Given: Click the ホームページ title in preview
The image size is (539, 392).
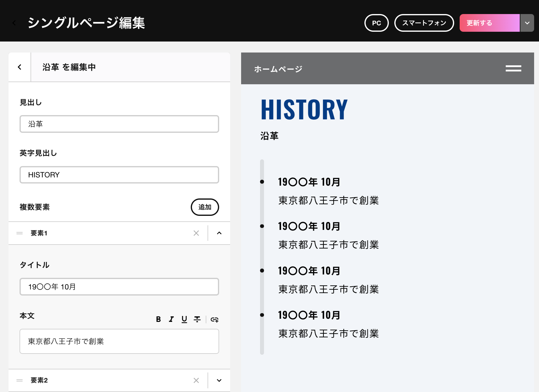Looking at the screenshot, I should tap(278, 69).
